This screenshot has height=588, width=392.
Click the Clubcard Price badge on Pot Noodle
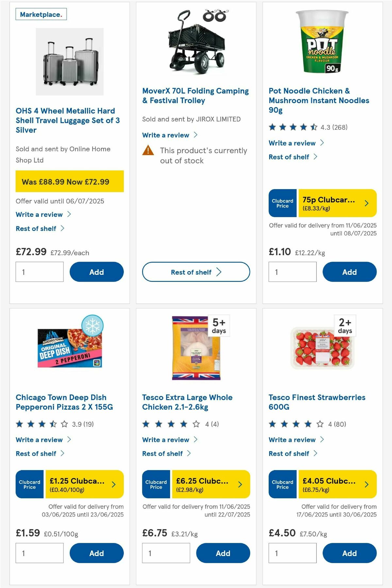pyautogui.click(x=282, y=203)
